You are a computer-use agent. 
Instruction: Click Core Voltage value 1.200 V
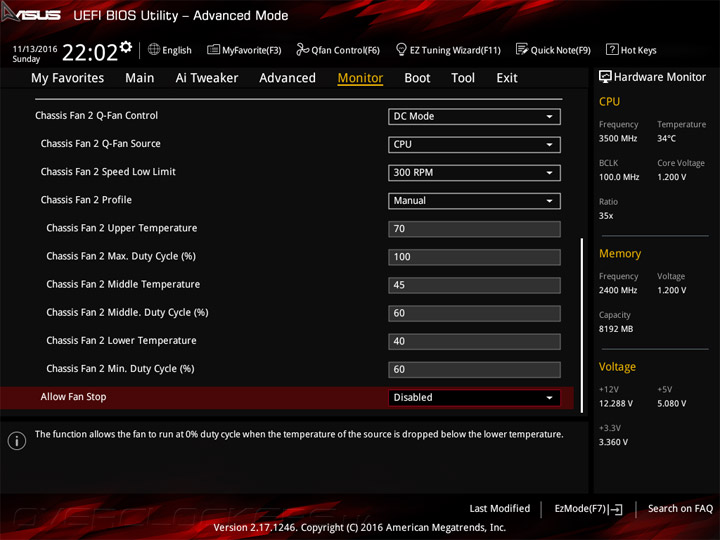tap(672, 177)
